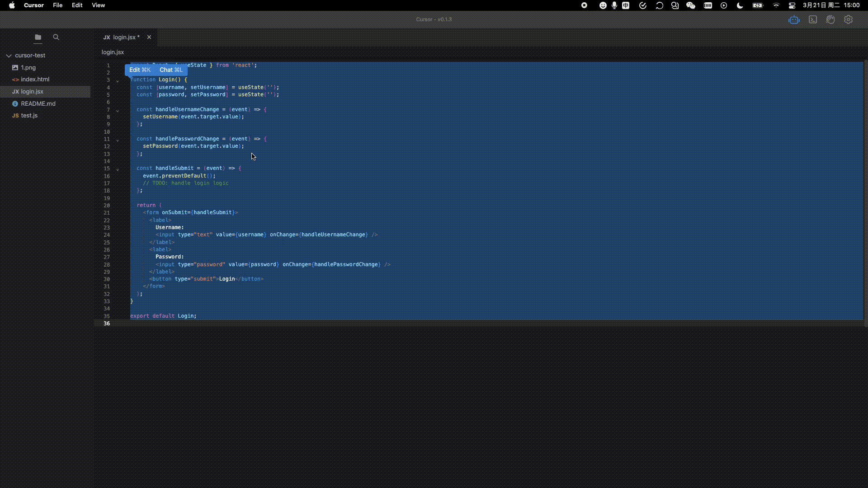Viewport: 868px width, 488px height.
Task: Close the login.jsx editor tab
Action: (149, 38)
